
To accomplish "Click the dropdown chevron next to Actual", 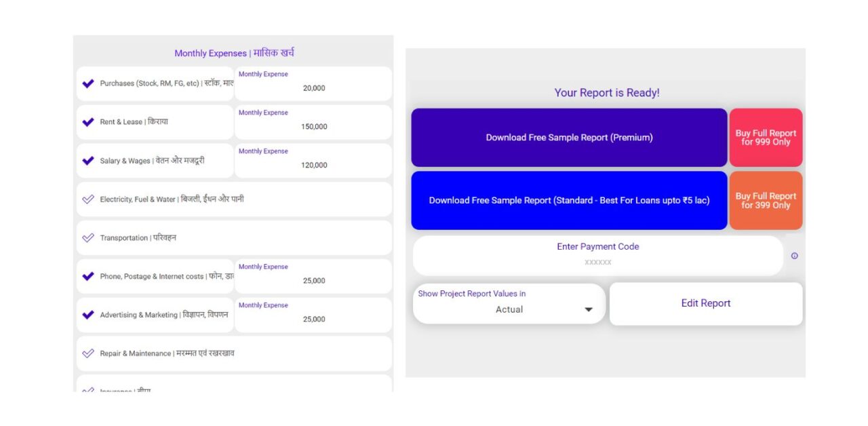I will [x=588, y=309].
